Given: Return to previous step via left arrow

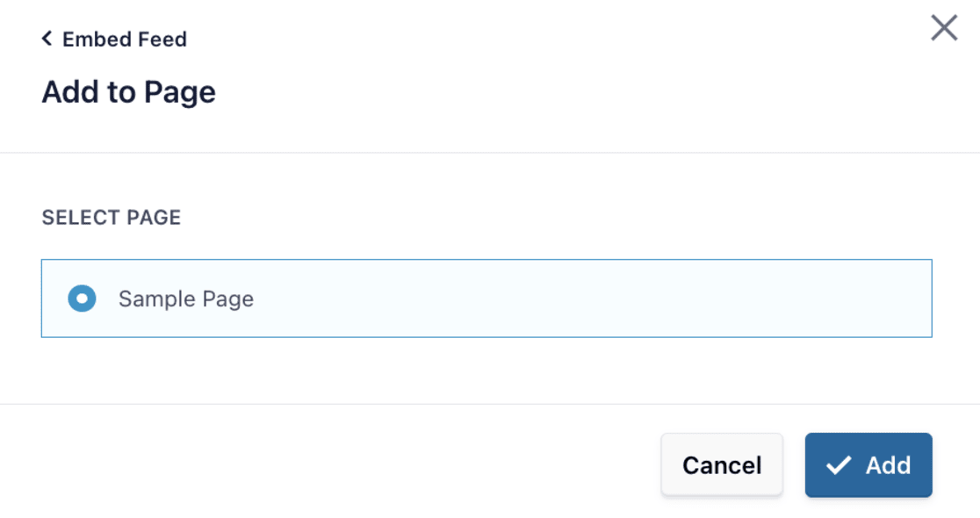Looking at the screenshot, I should [47, 39].
